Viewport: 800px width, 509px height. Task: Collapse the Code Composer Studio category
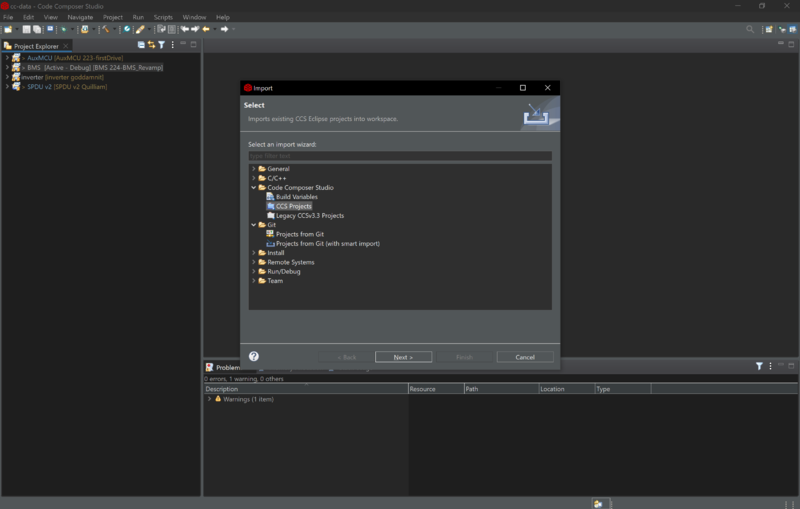tap(253, 188)
